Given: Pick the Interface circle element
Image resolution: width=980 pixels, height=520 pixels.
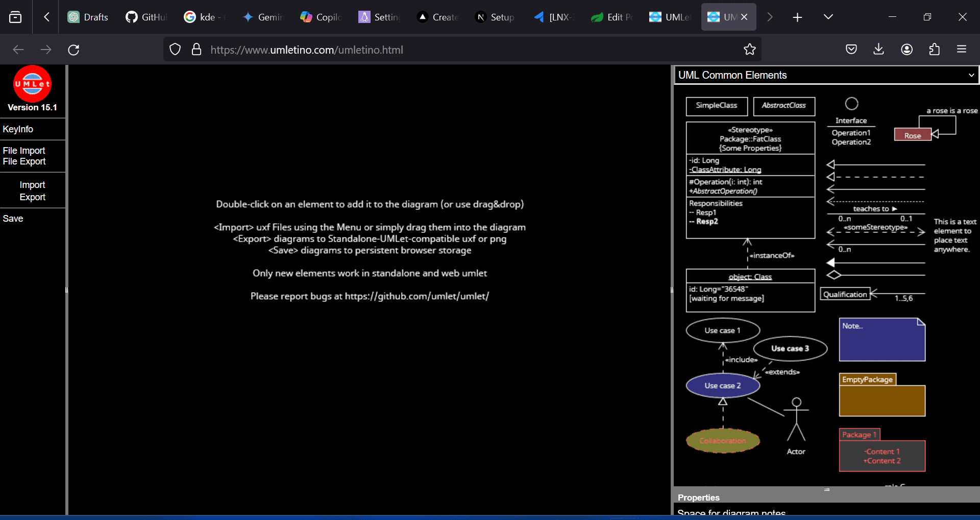Looking at the screenshot, I should [851, 104].
